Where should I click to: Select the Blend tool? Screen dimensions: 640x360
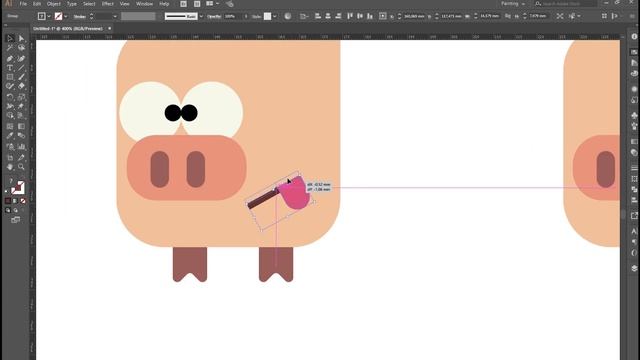tap(21, 136)
